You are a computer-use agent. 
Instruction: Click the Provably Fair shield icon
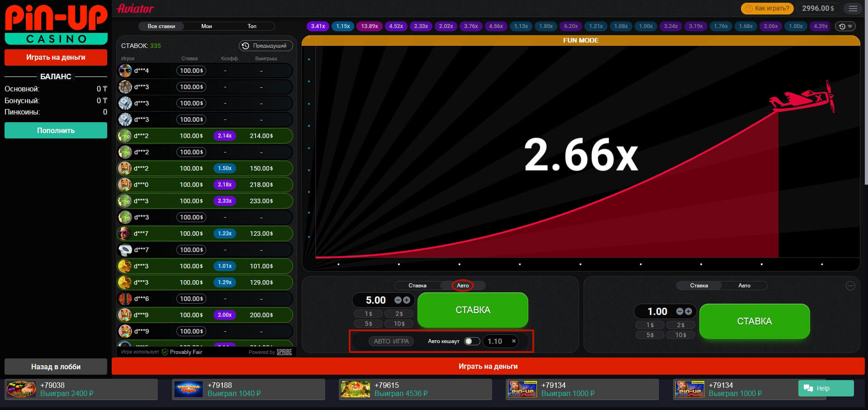pyautogui.click(x=165, y=352)
